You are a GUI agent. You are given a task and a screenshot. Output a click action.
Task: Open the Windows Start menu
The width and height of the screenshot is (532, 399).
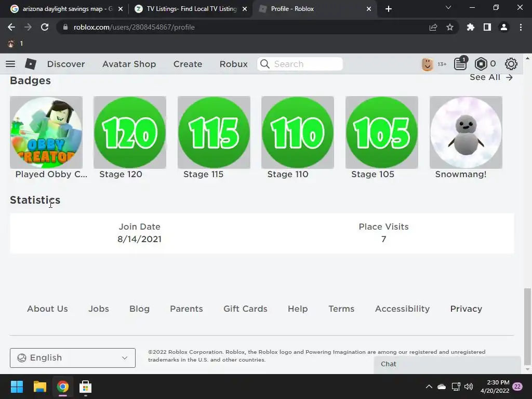(x=17, y=387)
